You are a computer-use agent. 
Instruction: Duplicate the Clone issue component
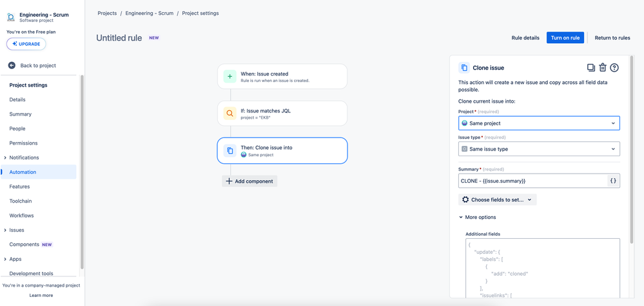(x=590, y=68)
